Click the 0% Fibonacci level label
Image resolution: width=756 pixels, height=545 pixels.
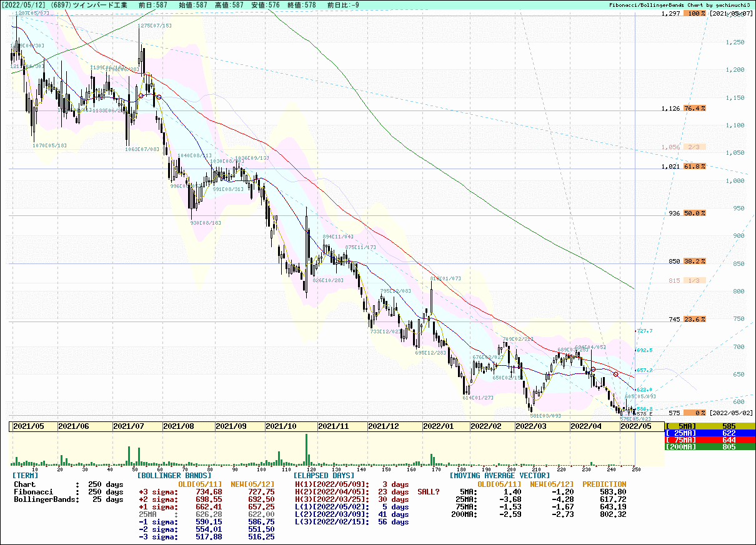[x=694, y=413]
